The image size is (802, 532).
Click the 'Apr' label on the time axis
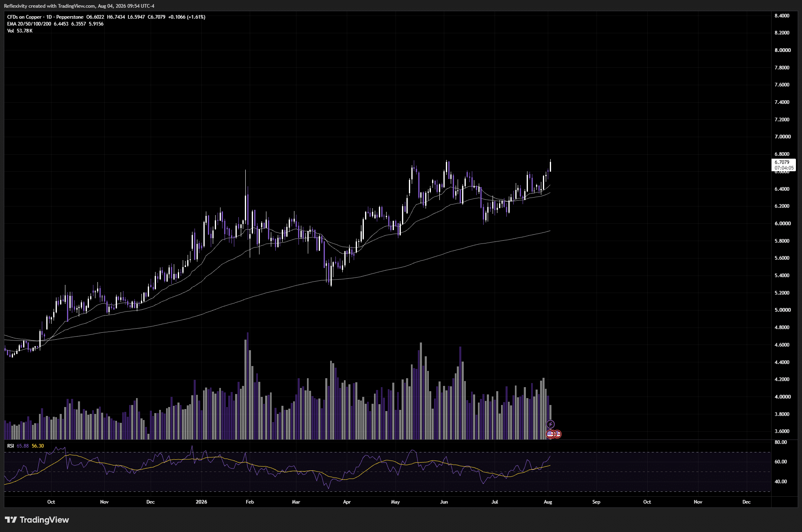[x=347, y=502]
